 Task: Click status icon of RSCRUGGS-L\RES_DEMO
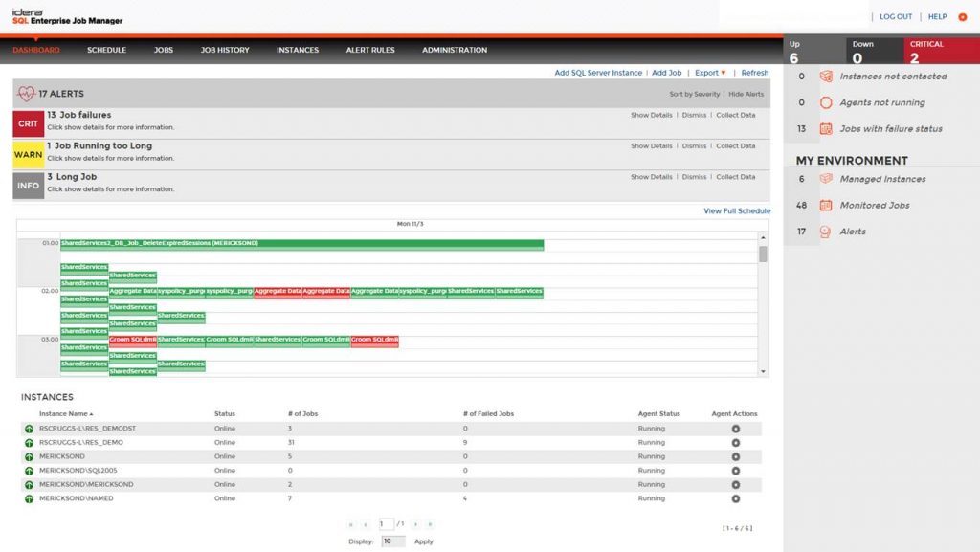(x=29, y=443)
